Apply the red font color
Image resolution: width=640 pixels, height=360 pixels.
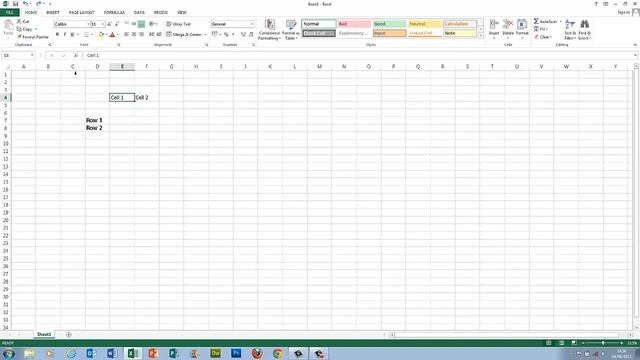point(113,35)
